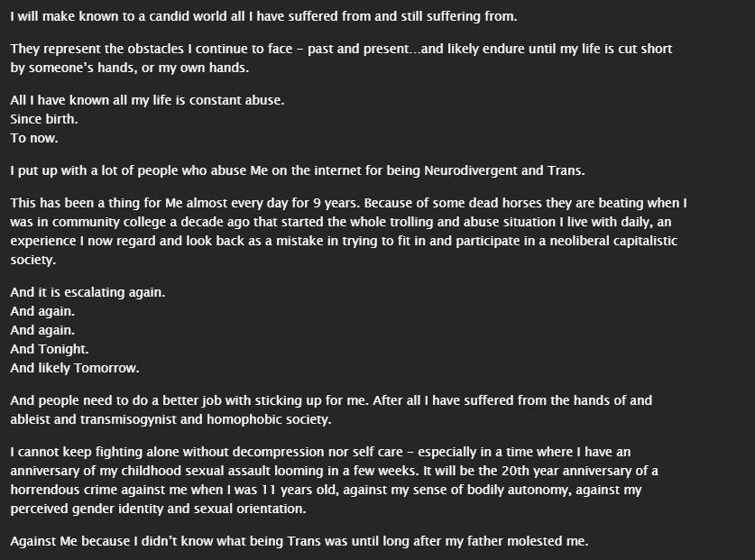Screen dimensions: 755x560
Task: Click the sentence starting 'I will make known'
Action: 263,16
